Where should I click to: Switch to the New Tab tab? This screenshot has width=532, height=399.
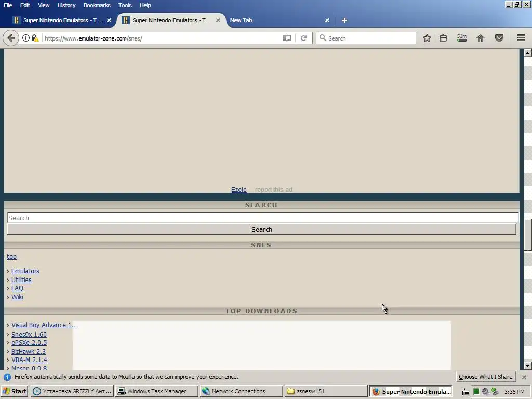pyautogui.click(x=278, y=20)
